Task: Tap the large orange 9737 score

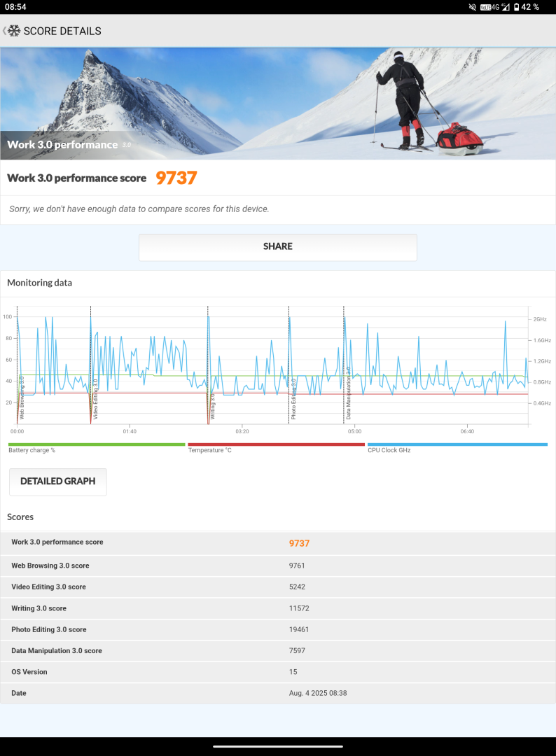Action: [176, 178]
